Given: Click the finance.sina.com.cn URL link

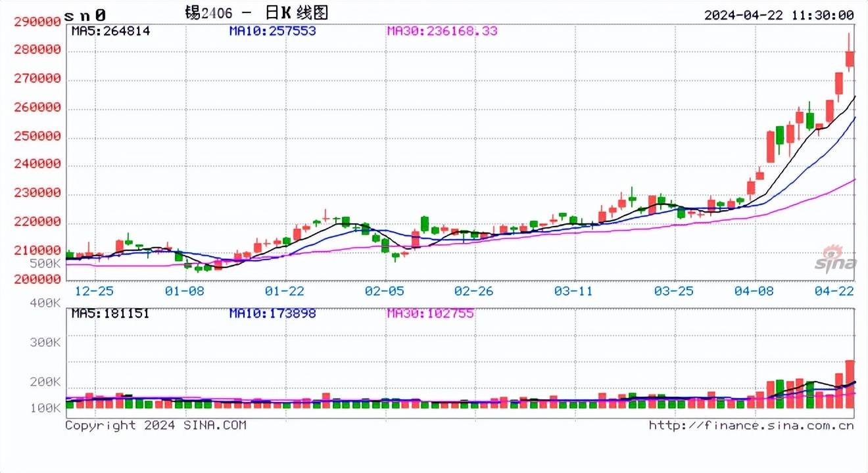Looking at the screenshot, I should [x=751, y=426].
